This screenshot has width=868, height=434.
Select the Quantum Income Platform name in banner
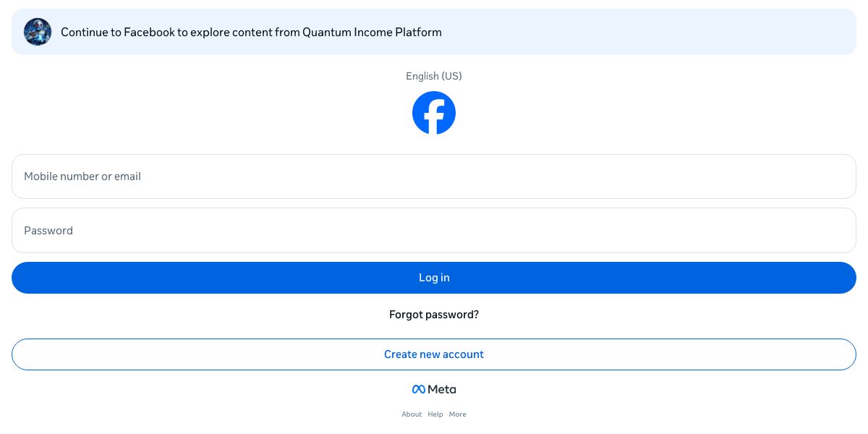click(x=372, y=33)
